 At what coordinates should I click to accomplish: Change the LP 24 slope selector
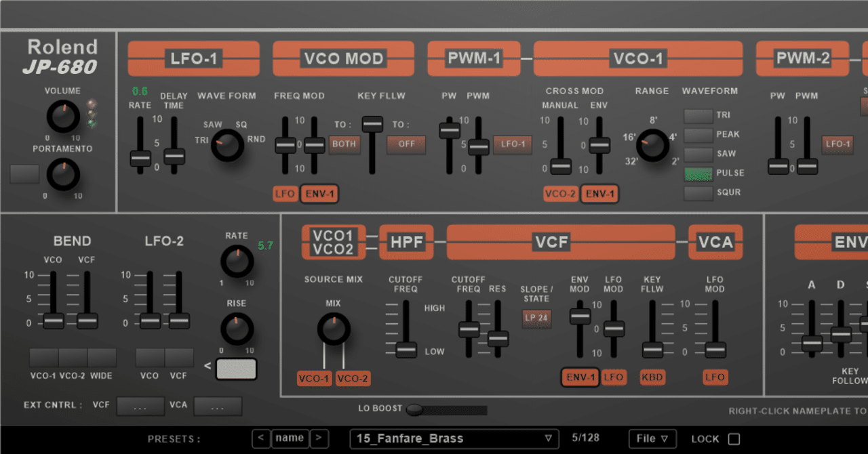tap(536, 318)
